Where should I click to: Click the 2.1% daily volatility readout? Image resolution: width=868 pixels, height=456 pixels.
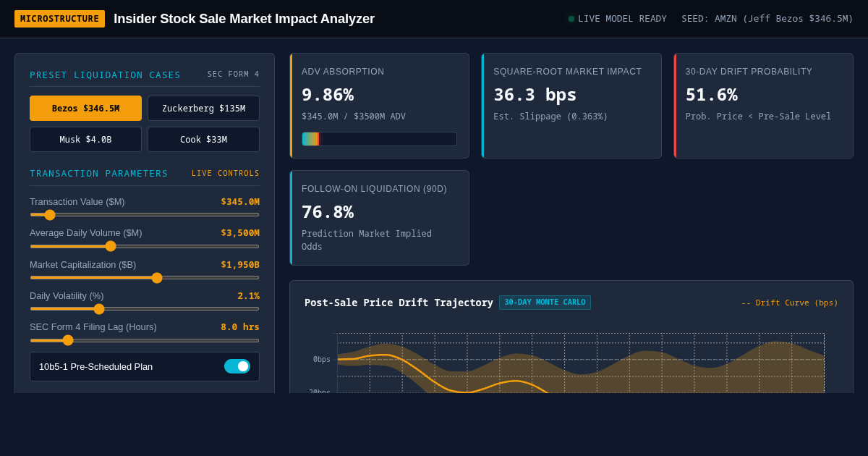[249, 296]
